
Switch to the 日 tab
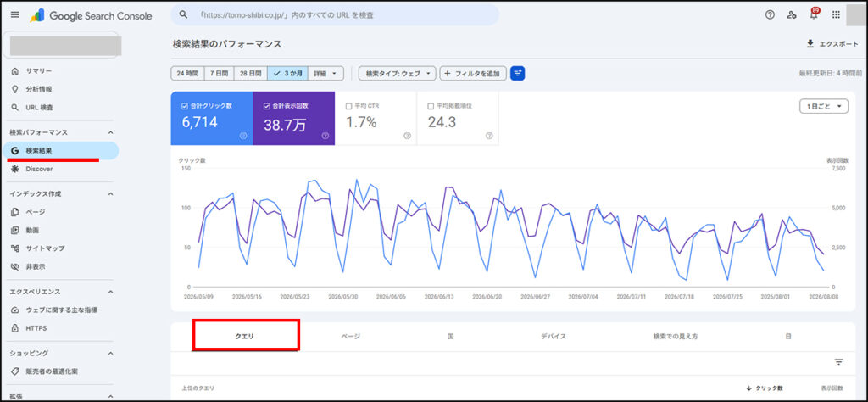pyautogui.click(x=787, y=336)
